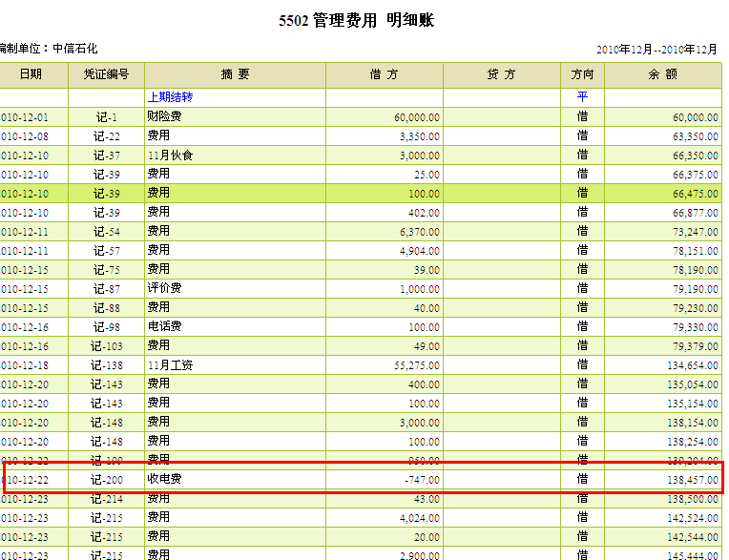This screenshot has width=729, height=560.
Task: Open voucher number 记-22
Action: click(x=106, y=136)
